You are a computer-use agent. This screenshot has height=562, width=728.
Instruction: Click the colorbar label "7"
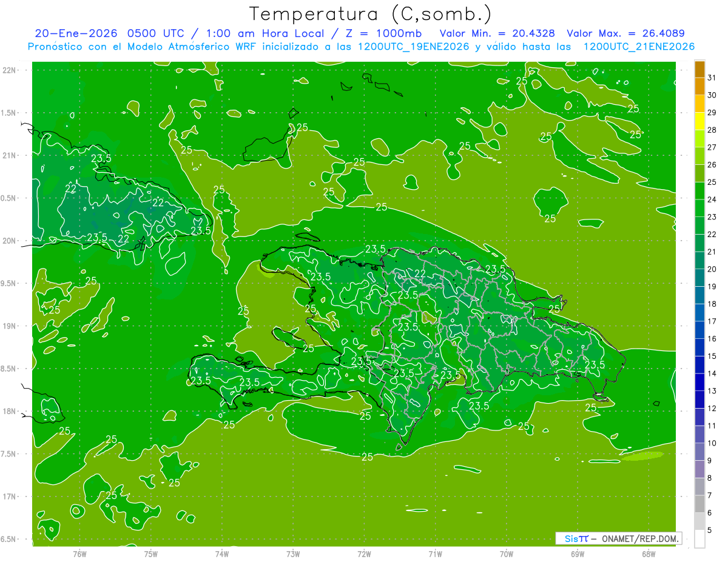[710, 495]
